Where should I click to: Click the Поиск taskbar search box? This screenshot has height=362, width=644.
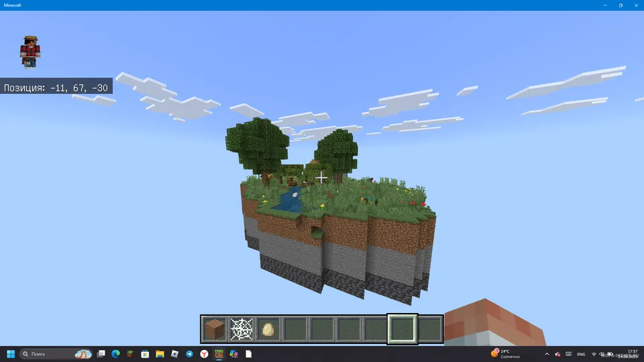(56, 354)
